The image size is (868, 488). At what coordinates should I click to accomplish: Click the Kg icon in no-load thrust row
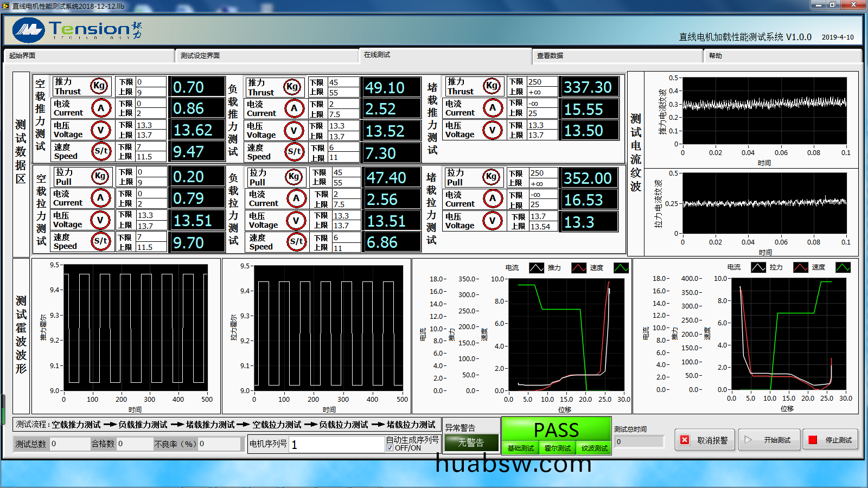click(99, 86)
